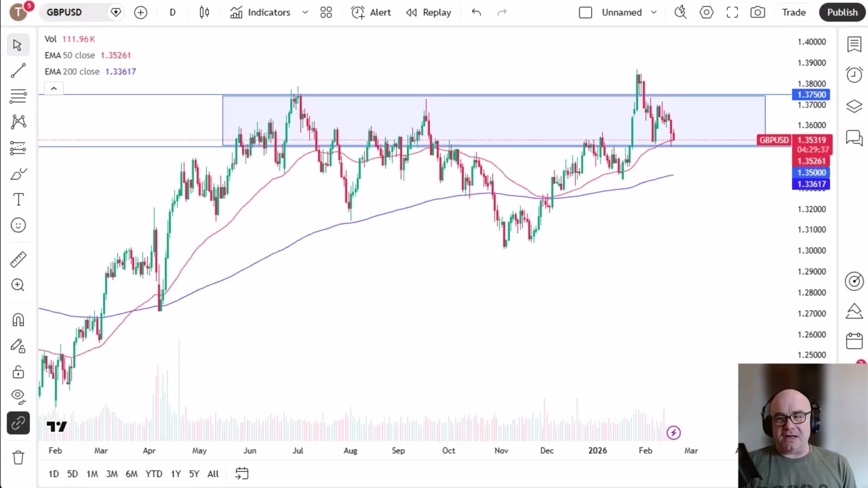Open the user profile avatar menu
The width and height of the screenshot is (868, 488).
pos(18,12)
